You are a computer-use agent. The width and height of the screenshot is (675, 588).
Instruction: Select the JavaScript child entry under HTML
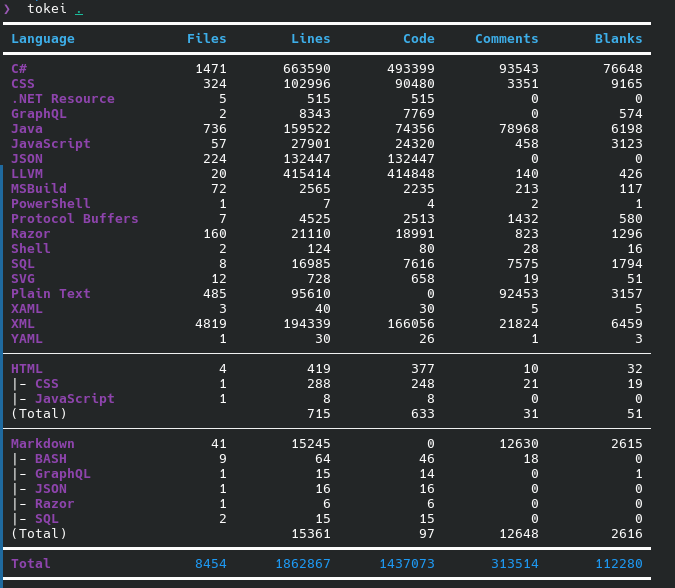click(75, 399)
